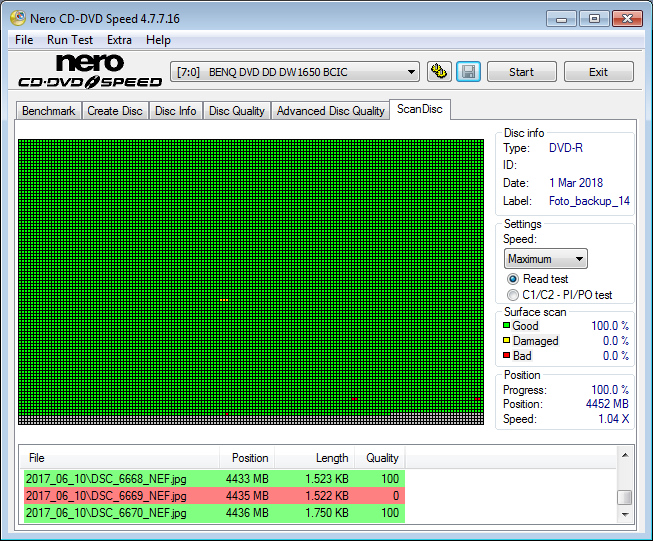Click the 1.523 KB length cell
Viewport: 653px width, 541px height.
326,479
